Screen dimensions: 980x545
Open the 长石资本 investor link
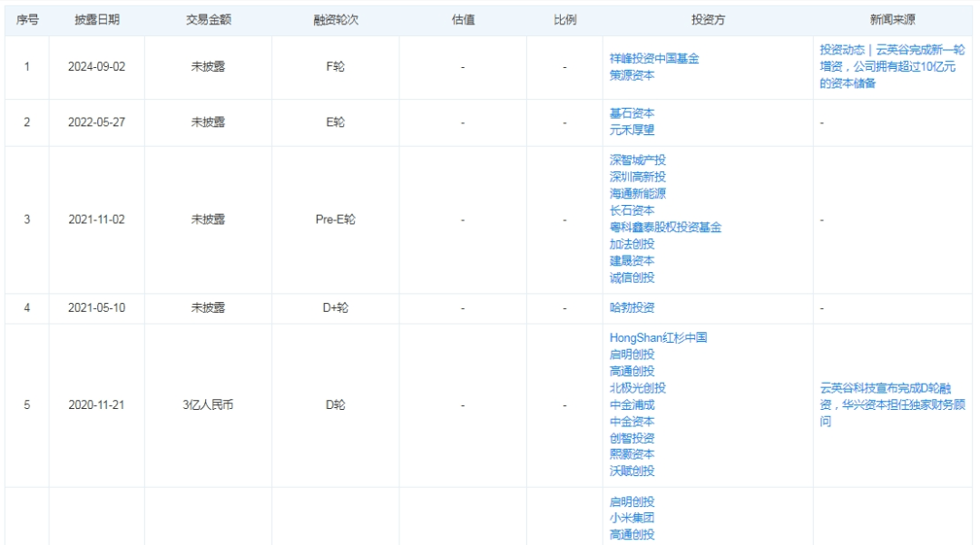tap(632, 210)
